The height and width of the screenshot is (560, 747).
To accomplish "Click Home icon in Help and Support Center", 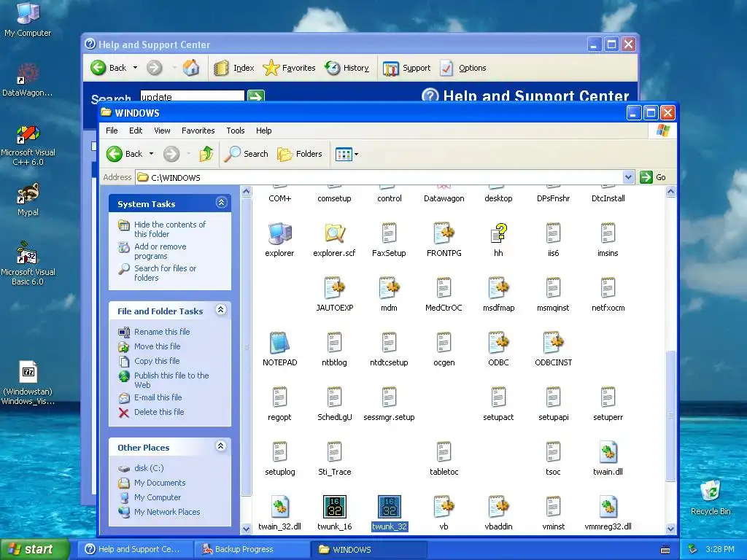I will (191, 68).
